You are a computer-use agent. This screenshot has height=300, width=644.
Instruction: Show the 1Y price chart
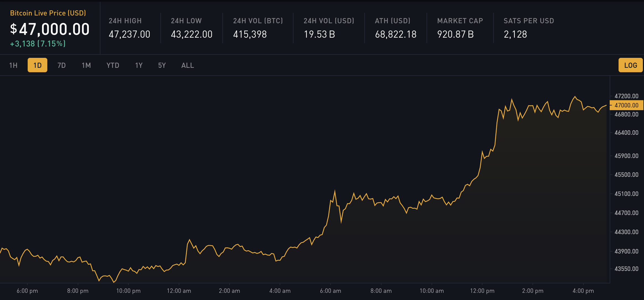139,65
